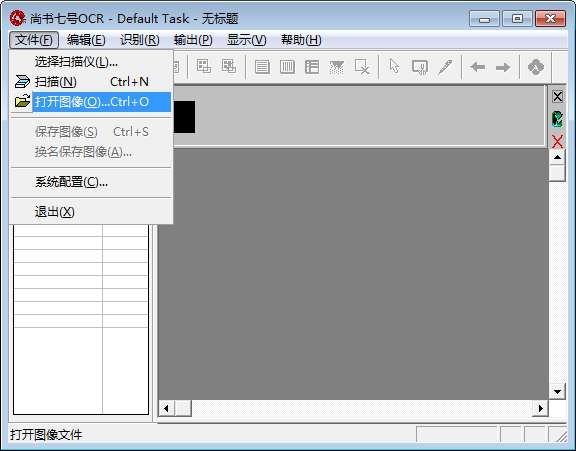Close the 尚书七号OCR window
The image size is (576, 451).
point(550,19)
